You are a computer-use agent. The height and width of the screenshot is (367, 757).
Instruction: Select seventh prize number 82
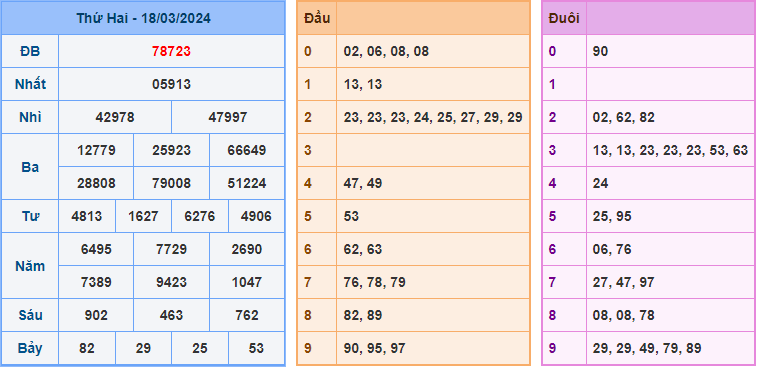click(87, 348)
